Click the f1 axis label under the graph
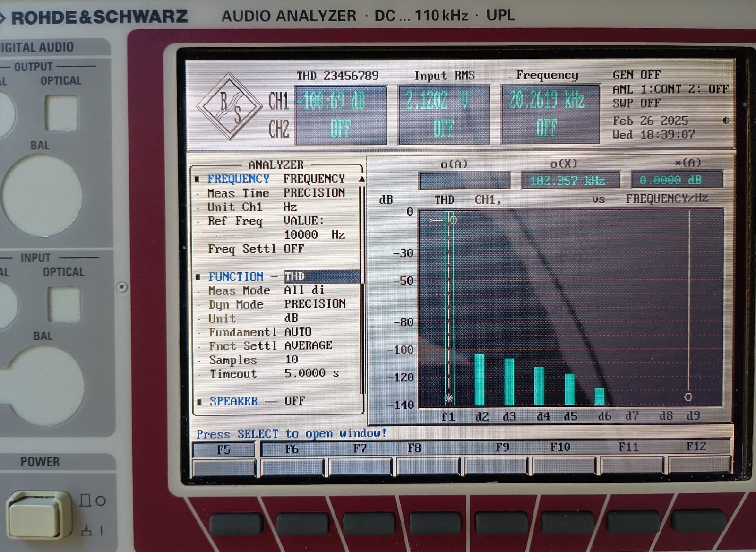 click(x=448, y=417)
